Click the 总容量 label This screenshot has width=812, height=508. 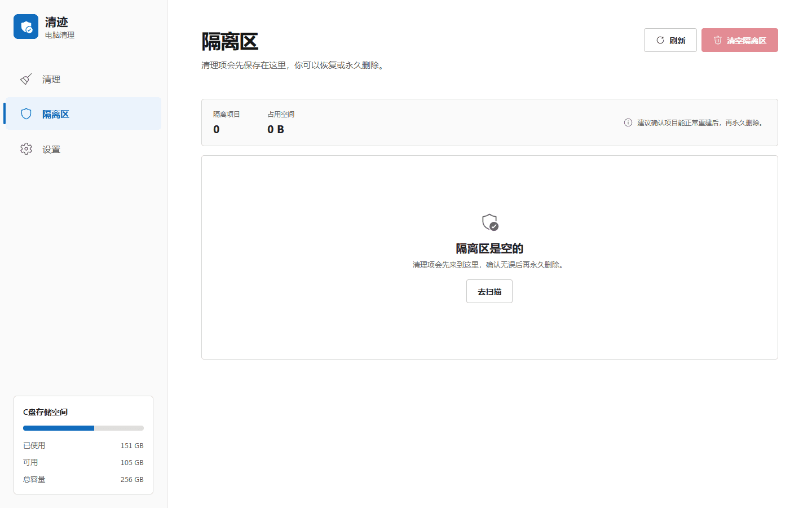point(34,479)
